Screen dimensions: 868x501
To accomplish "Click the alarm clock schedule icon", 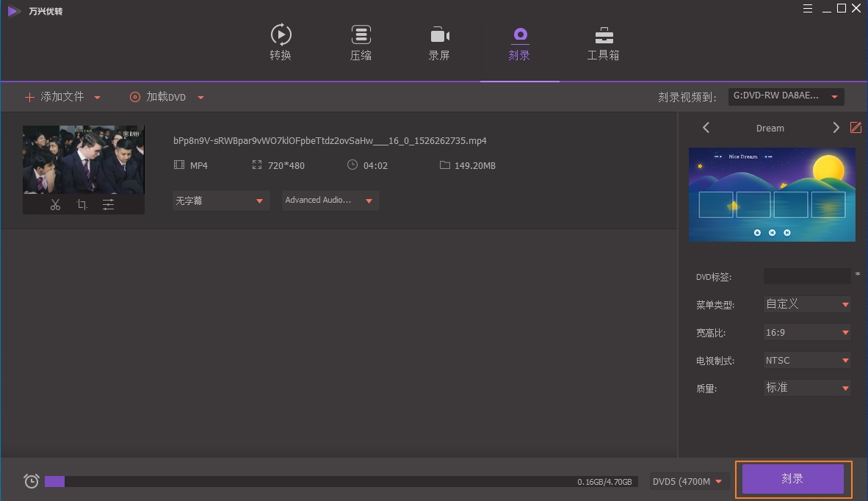I will 32,480.
